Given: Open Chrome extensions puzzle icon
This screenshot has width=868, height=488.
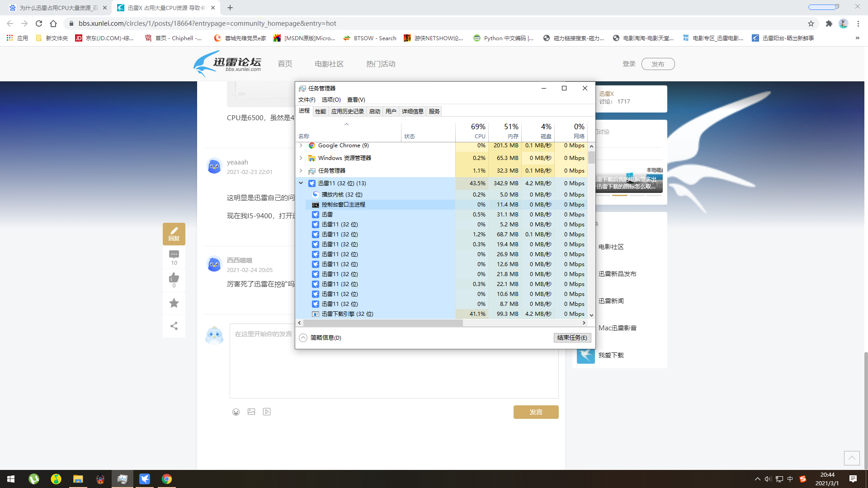Looking at the screenshot, I should tap(829, 23).
